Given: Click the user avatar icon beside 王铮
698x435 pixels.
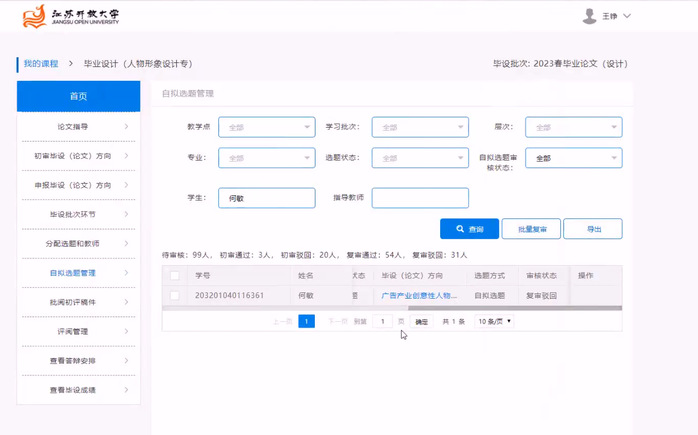Looking at the screenshot, I should [x=589, y=16].
